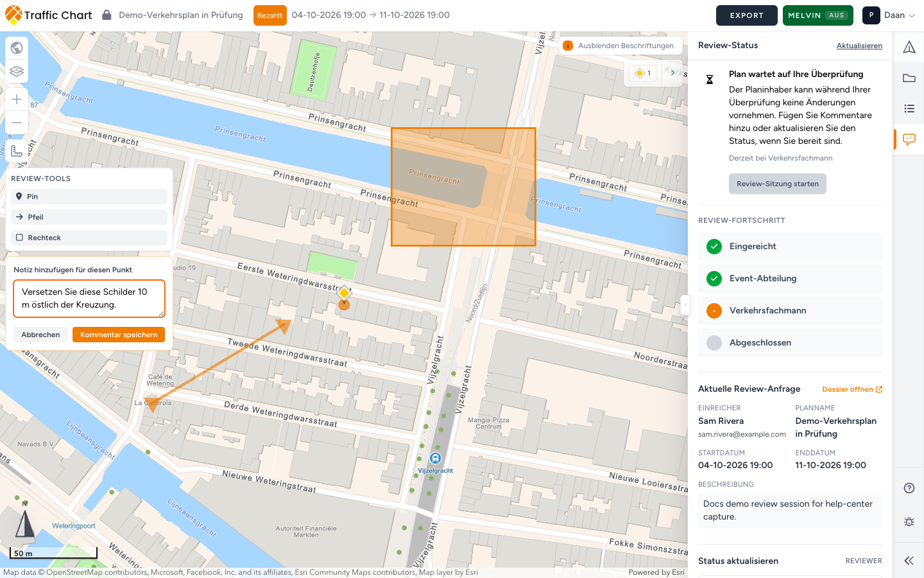Toggle the MELVIN switch currently AUS
The image size is (924, 578).
818,15
